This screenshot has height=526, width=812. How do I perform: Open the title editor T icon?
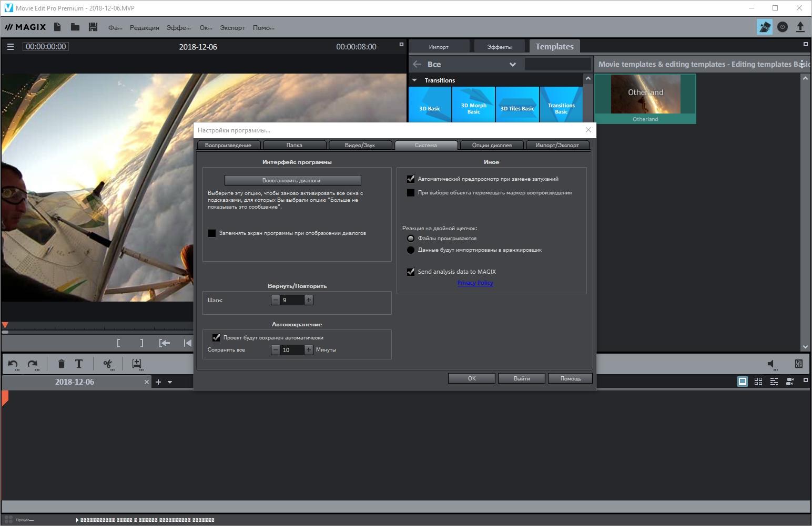(79, 364)
